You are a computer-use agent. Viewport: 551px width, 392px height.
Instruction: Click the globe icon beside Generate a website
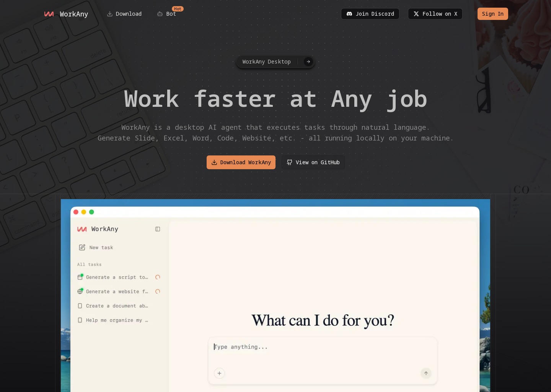tap(80, 291)
